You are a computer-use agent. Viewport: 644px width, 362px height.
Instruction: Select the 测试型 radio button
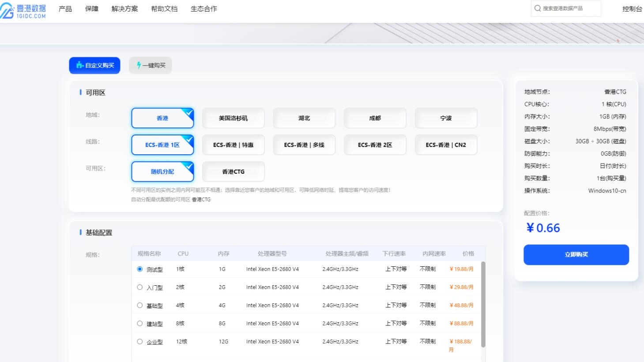[x=140, y=269]
